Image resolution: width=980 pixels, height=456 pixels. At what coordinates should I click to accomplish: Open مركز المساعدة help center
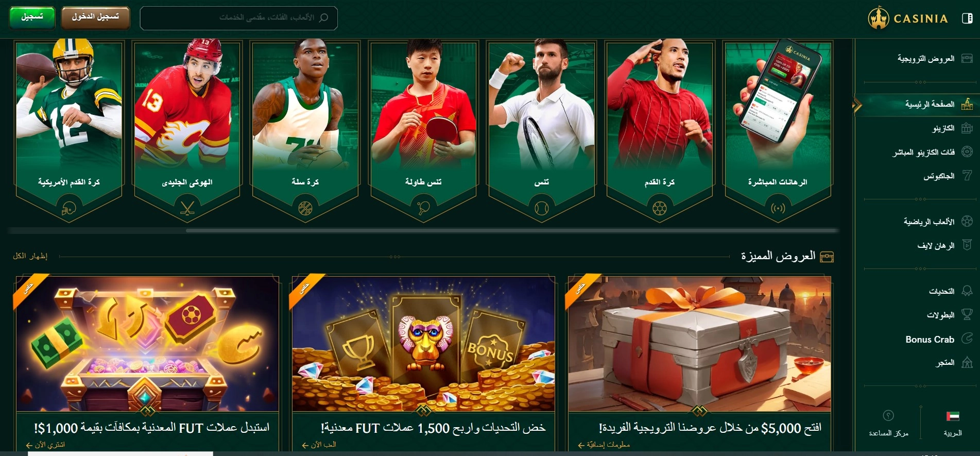pos(888,423)
